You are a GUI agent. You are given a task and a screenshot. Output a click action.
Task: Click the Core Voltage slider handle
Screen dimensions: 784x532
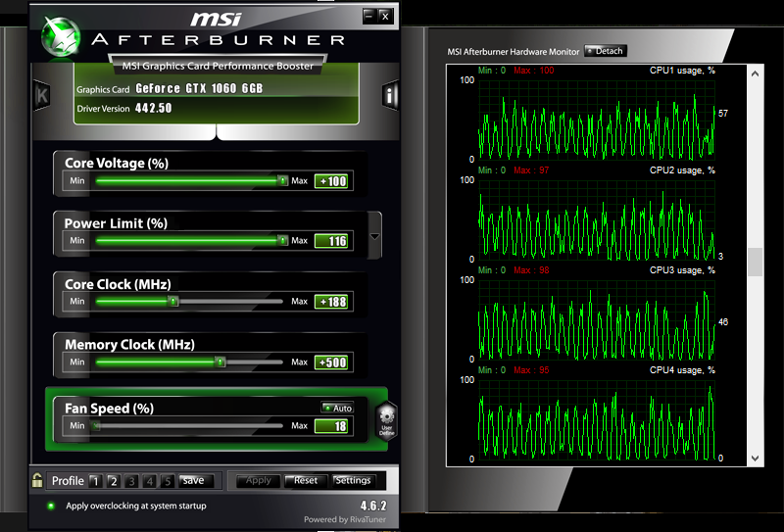tap(283, 180)
